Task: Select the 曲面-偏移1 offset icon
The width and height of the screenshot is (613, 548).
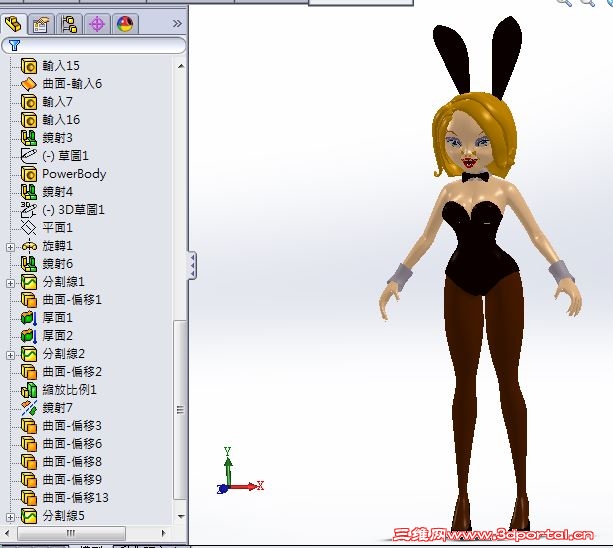Action: [29, 300]
